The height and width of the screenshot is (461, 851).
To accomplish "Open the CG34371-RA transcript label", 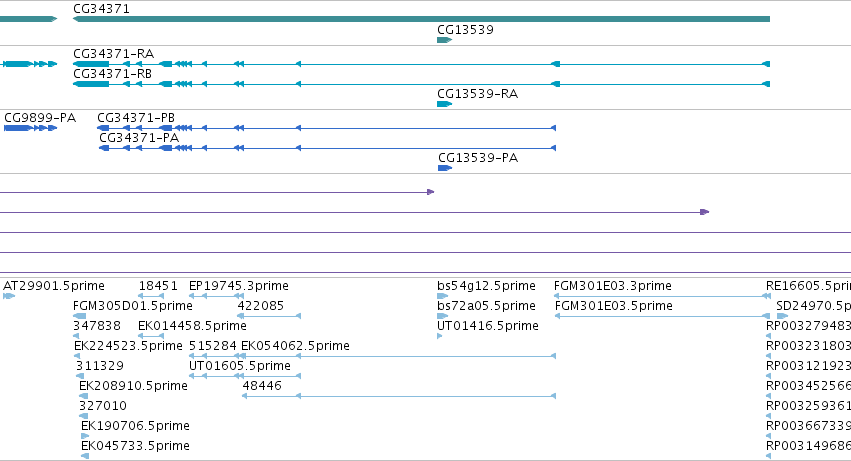I will pos(113,54).
